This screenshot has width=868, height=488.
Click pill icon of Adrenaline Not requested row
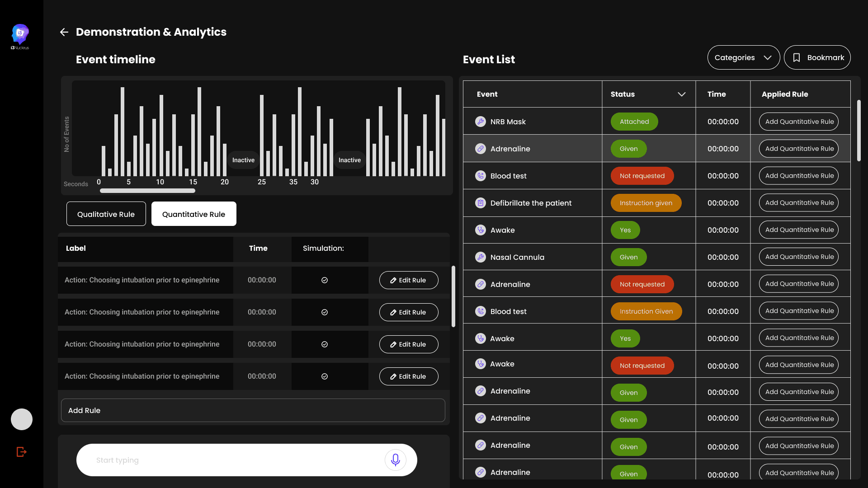pos(481,284)
